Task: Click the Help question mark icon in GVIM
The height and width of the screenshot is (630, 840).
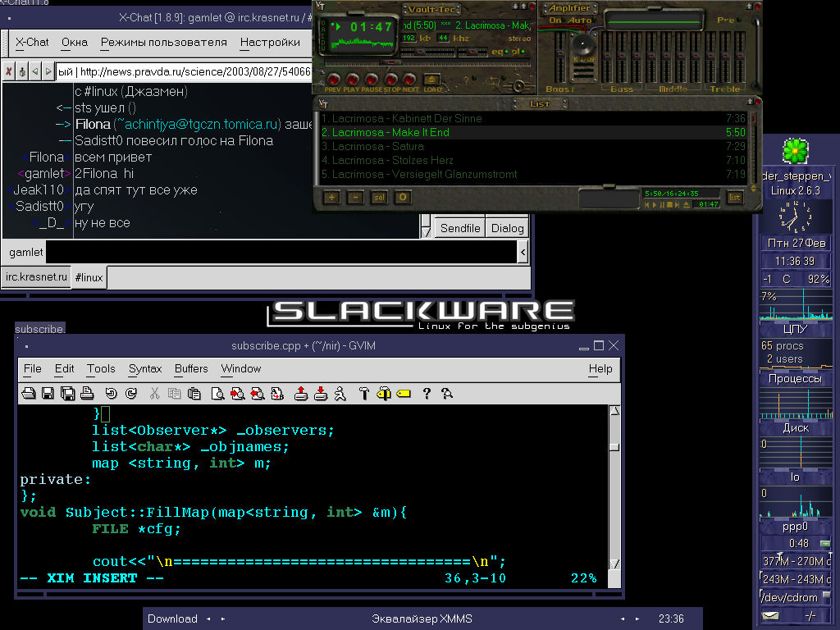Action: [427, 394]
